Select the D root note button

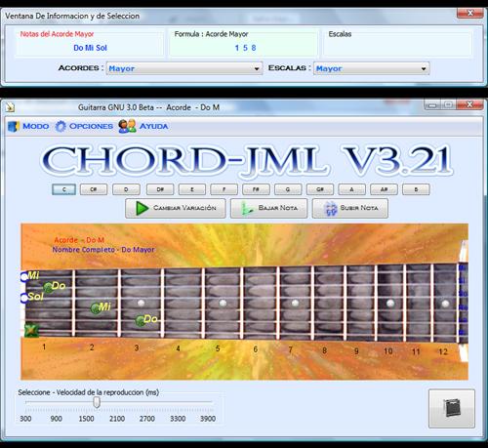(x=126, y=189)
